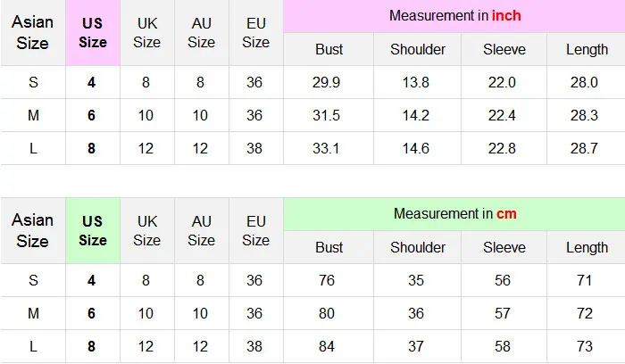Select "EU Size" header in cm table

click(255, 231)
